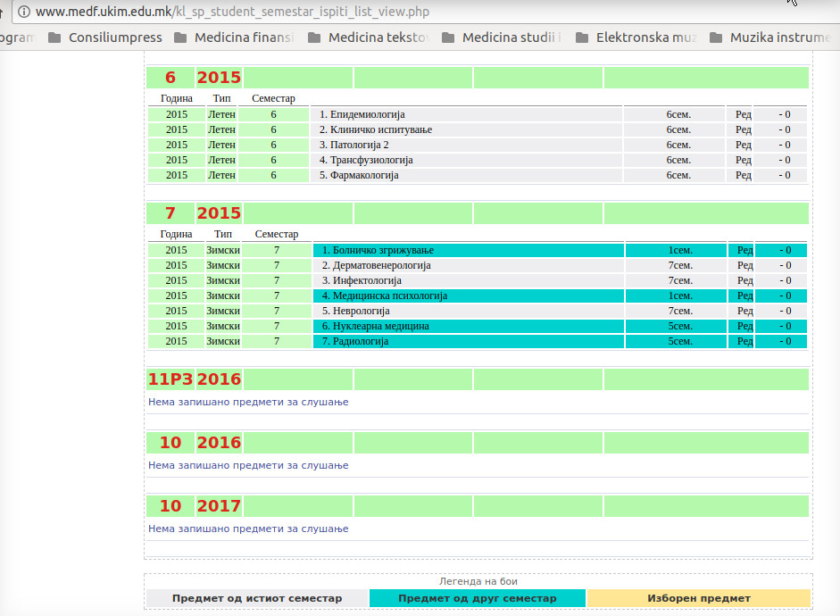Click the Година column header in section 6
Viewport: 840px width, 616px height.
(176, 98)
